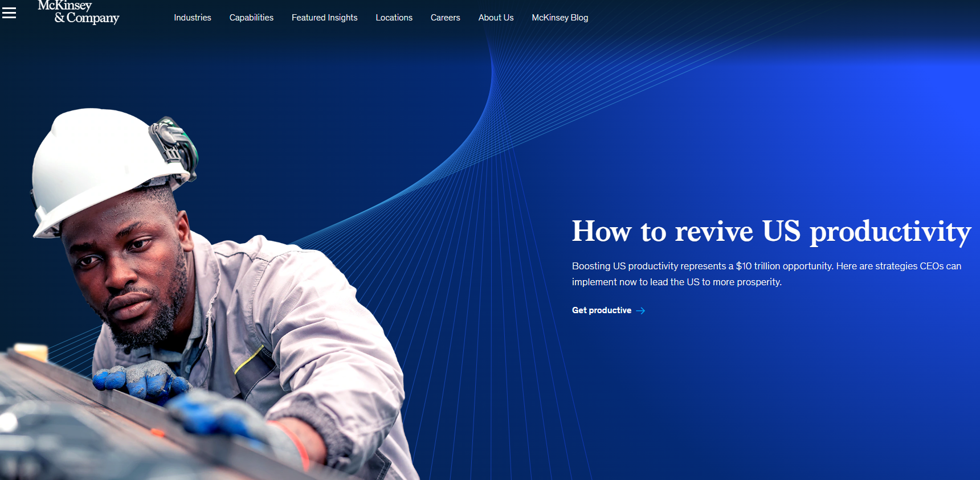Screen dimensions: 980x480
Task: Navigate to About Us
Action: point(496,18)
